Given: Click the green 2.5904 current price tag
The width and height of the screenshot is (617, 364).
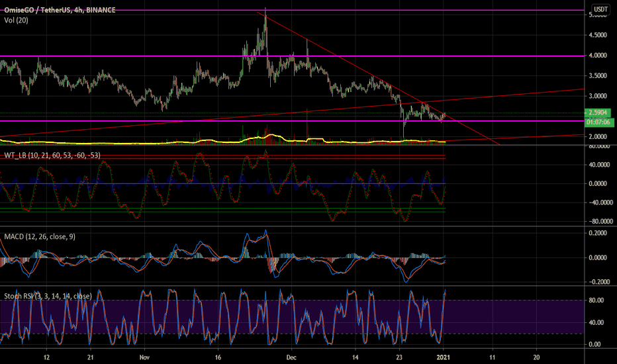Looking at the screenshot, I should click(598, 113).
